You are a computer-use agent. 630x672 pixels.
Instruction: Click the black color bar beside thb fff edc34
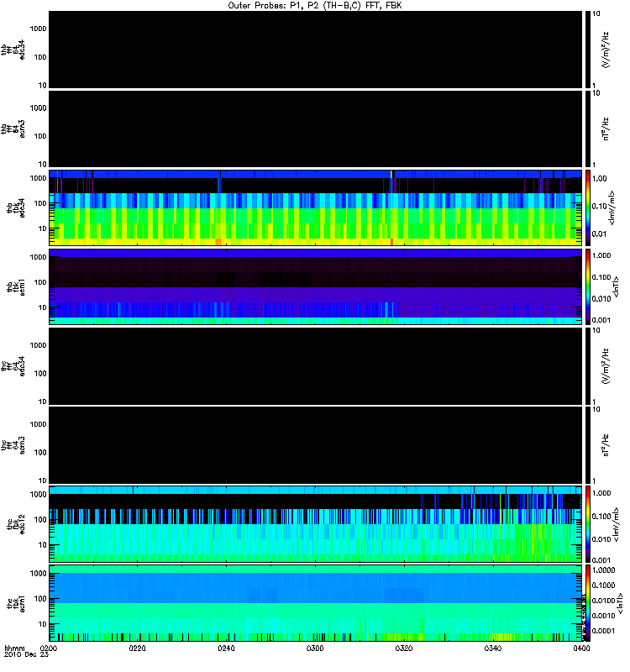(588, 50)
